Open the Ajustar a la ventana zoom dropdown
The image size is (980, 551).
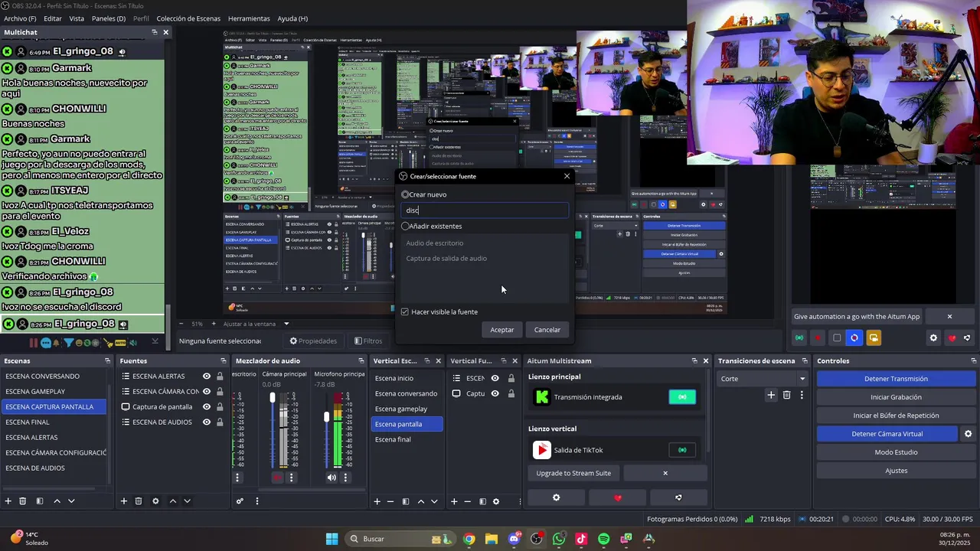[x=256, y=324]
